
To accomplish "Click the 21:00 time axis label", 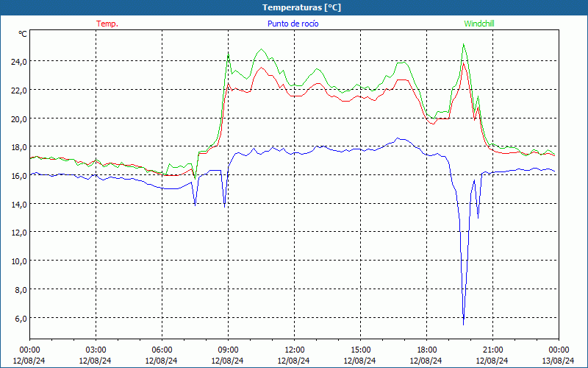I will [492, 350].
